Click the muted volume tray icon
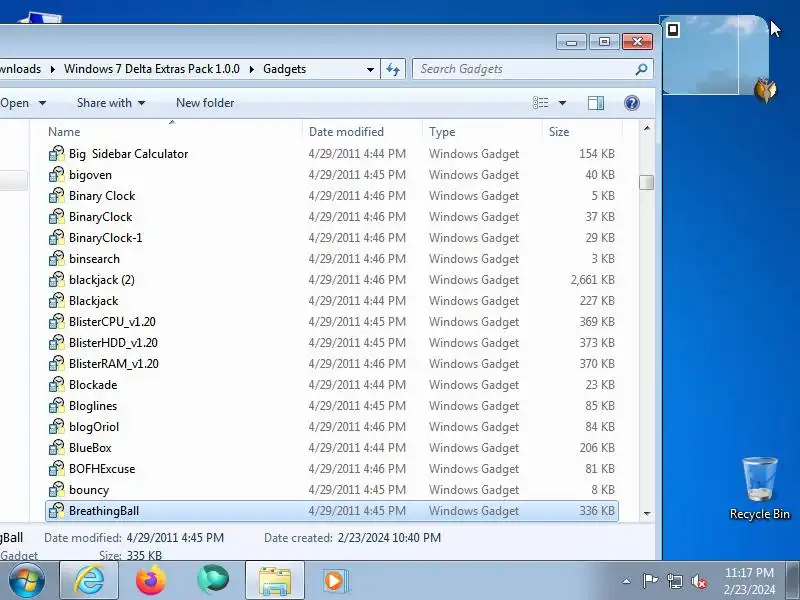This screenshot has width=800, height=600. (699, 581)
